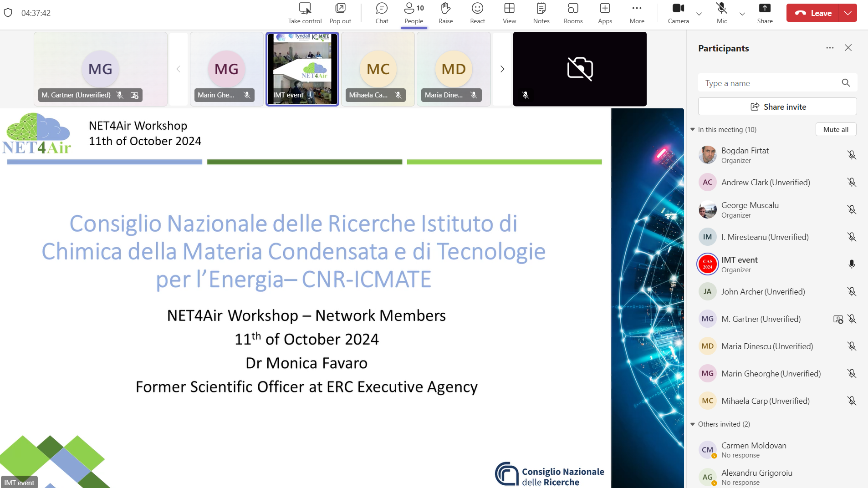Image resolution: width=868 pixels, height=488 pixels.
Task: Unmute the Mic
Action: tap(722, 13)
